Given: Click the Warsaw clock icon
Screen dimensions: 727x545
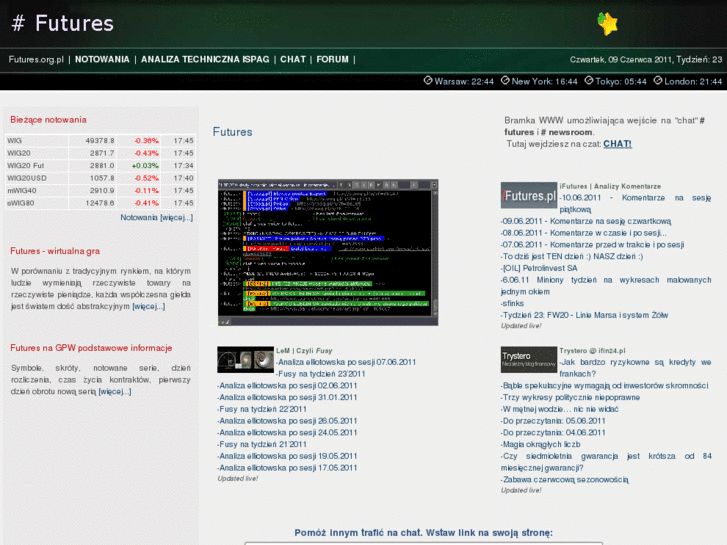Looking at the screenshot, I should coord(428,81).
